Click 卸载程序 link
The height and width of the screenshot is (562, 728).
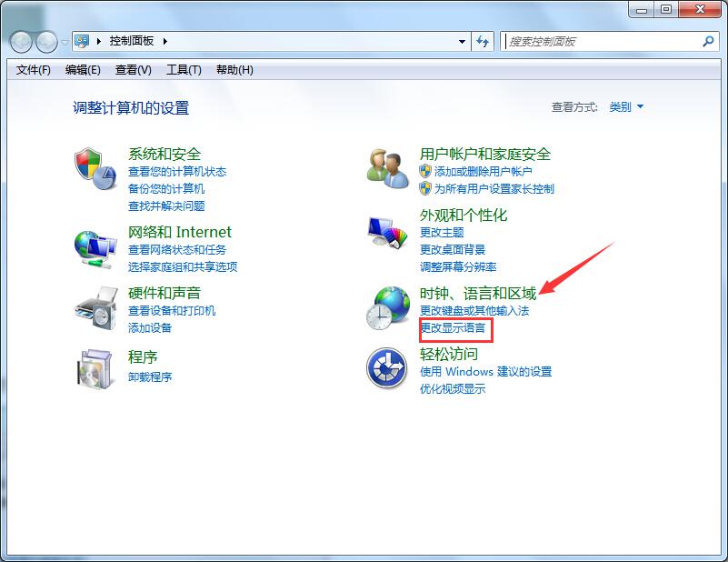tap(149, 376)
